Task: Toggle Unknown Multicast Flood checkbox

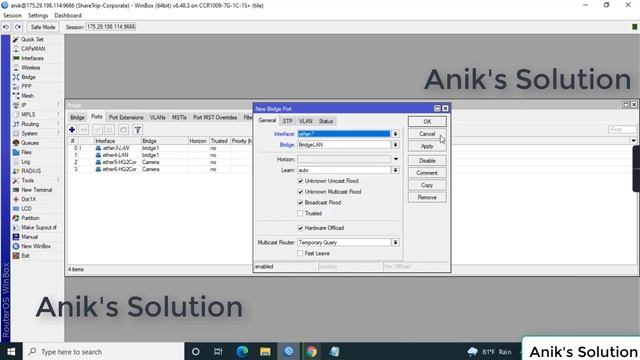Action: pyautogui.click(x=300, y=192)
